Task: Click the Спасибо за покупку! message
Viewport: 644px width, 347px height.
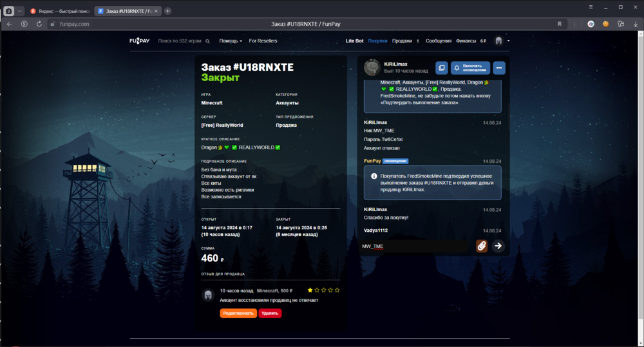Action: pos(386,218)
